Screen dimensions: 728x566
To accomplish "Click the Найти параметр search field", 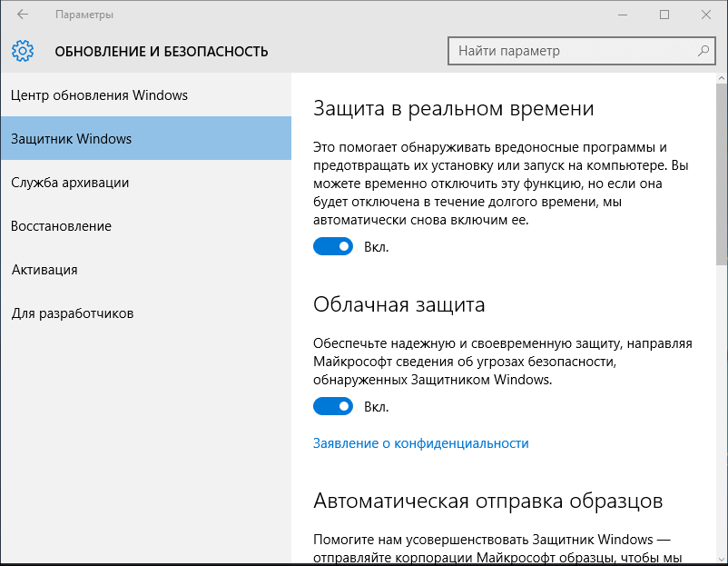I will coord(572,51).
